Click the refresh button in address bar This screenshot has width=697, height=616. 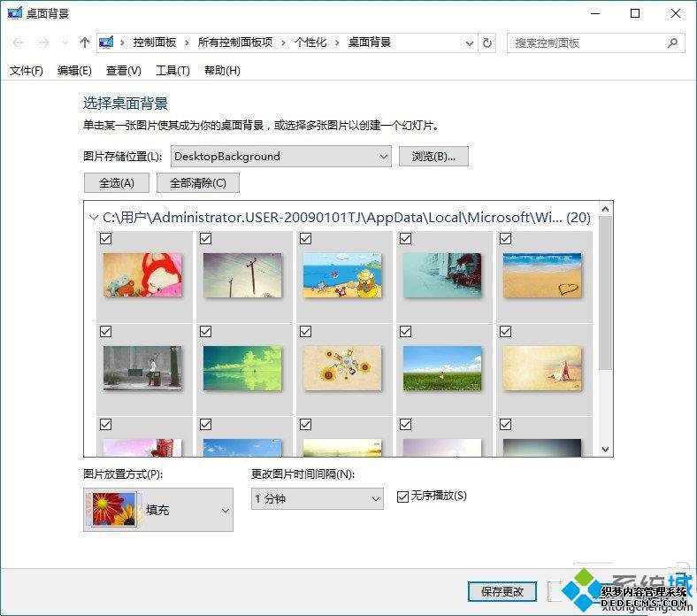487,43
